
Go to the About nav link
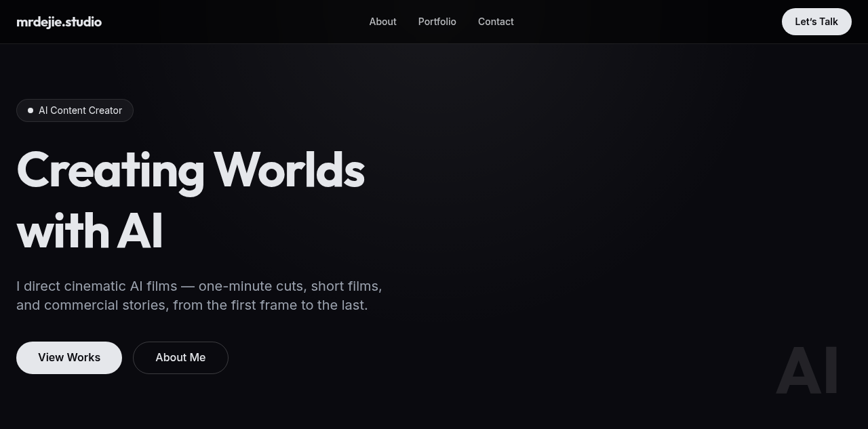pyautogui.click(x=382, y=22)
